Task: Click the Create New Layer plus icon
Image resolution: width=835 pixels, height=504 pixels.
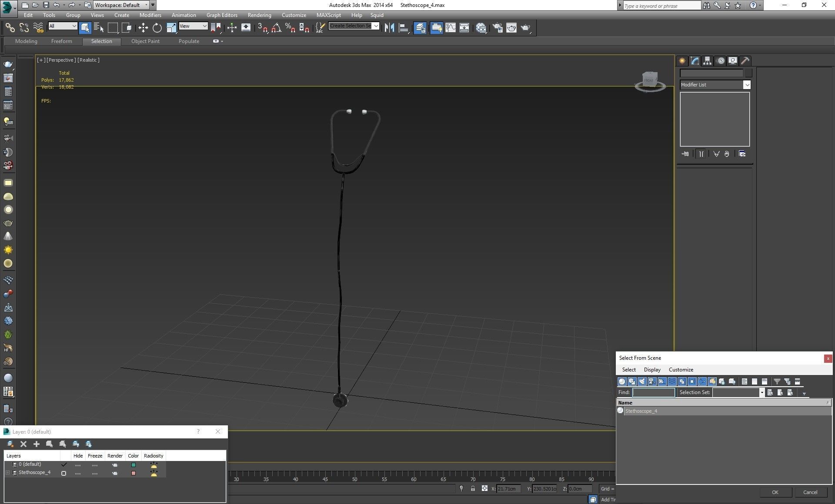Action: click(37, 444)
